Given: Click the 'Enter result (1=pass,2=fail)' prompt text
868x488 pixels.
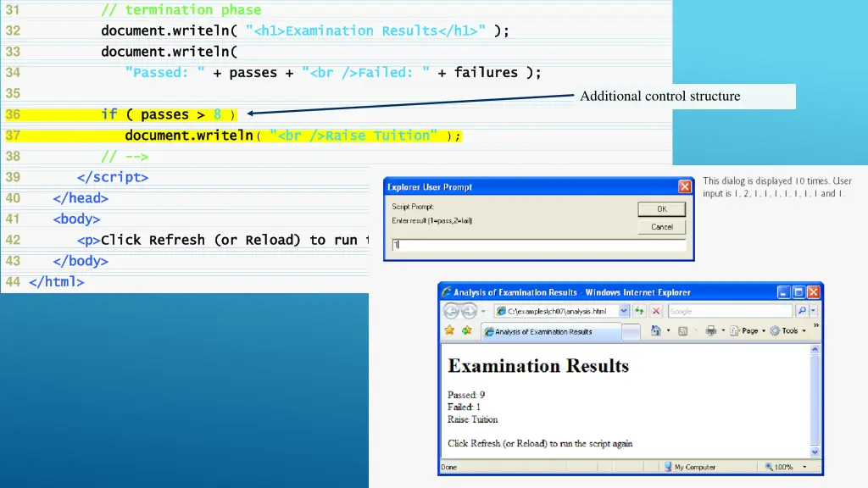Looking at the screenshot, I should point(431,220).
